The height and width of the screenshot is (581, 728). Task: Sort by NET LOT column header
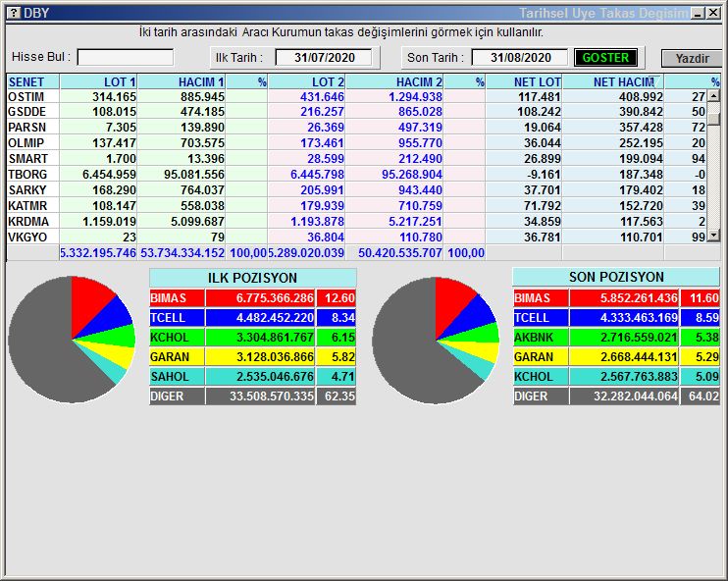(x=524, y=81)
